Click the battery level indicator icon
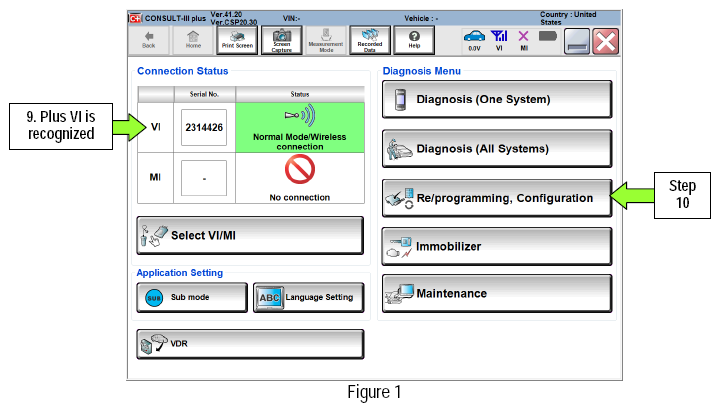 click(x=547, y=36)
